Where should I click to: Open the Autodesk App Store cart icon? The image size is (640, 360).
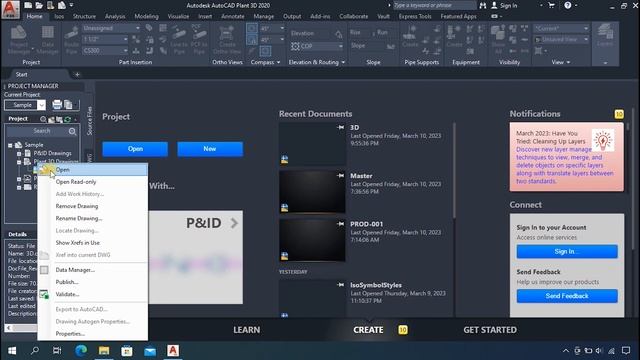tap(551, 5)
